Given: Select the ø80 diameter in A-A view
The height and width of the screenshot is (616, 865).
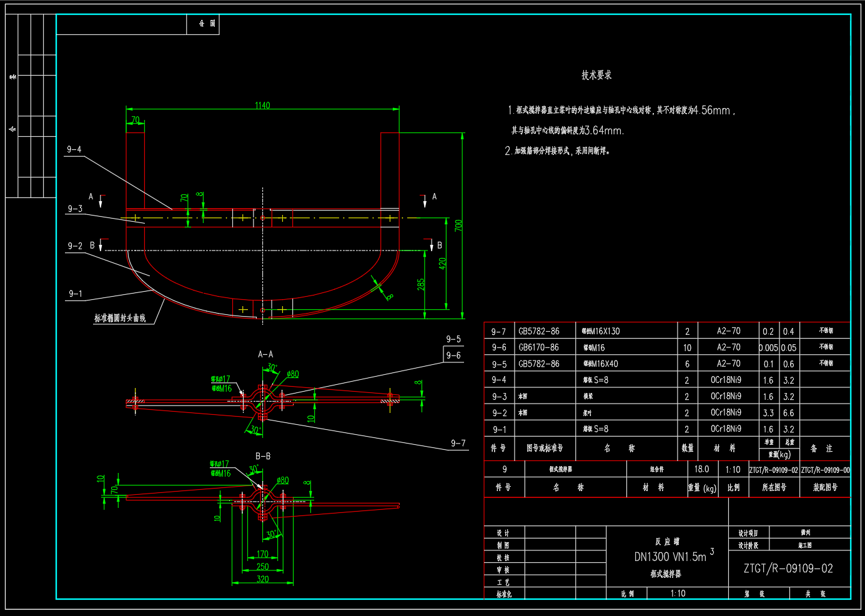Looking at the screenshot, I should 292,374.
